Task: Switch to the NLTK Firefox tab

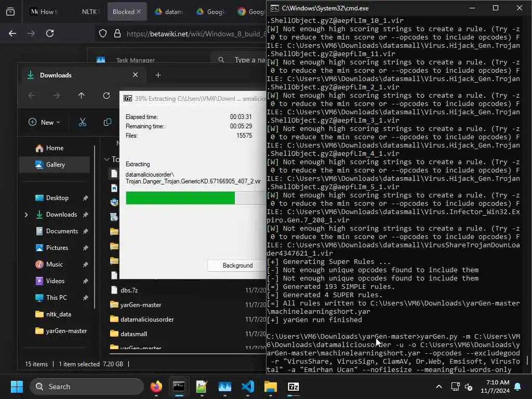Action: (90, 11)
